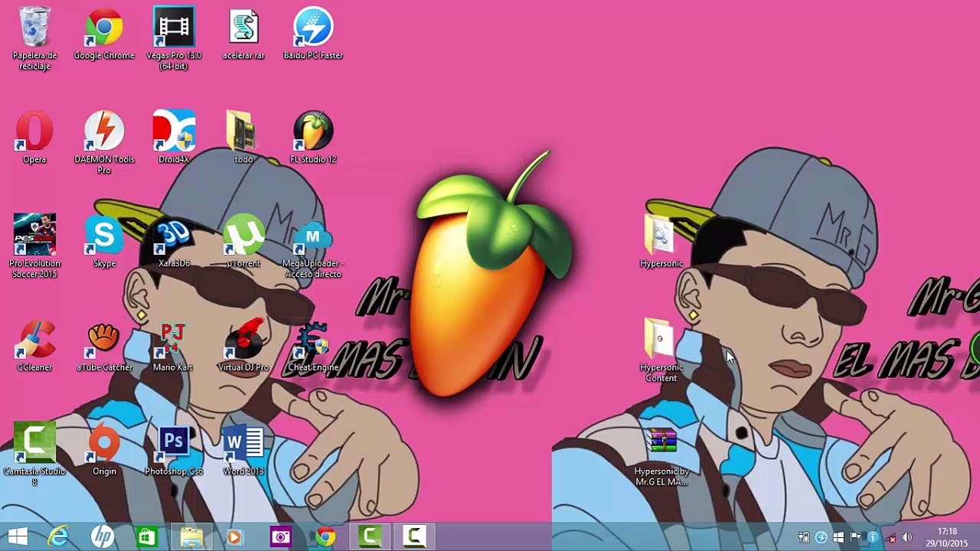Open the purple camera app in taskbar
The image size is (980, 551).
[x=280, y=536]
